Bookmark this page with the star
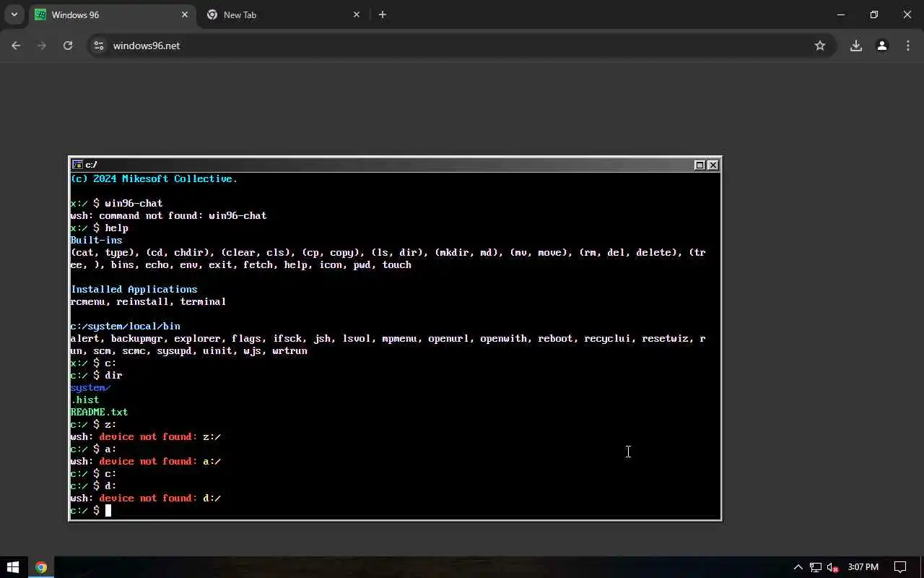Viewport: 924px width, 578px height. 820,46
